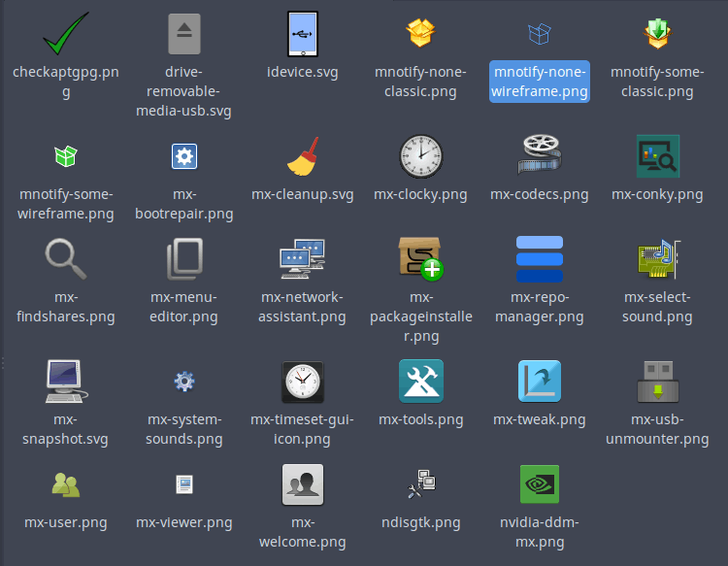Viewport: 728px width, 566px height.
Task: Click the drive-removable-media-usb.svg eject icon
Action: 184,33
